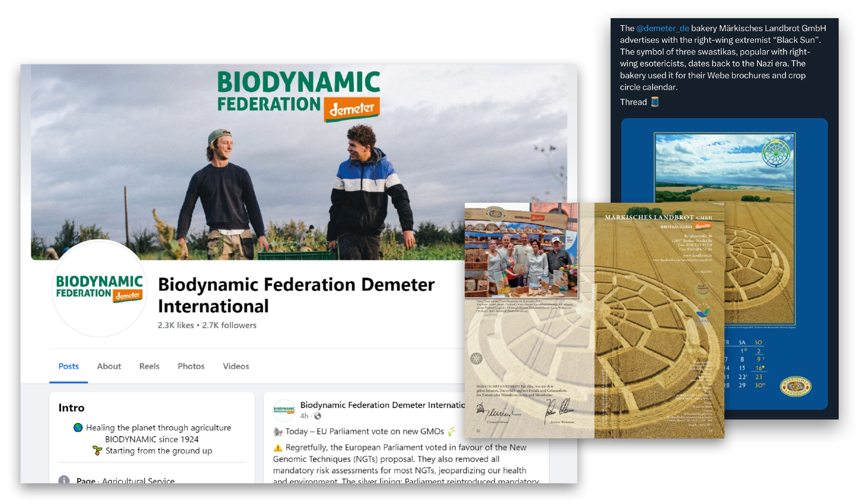866x504 pixels.
Task: Click the 2.3K likes count
Action: pos(176,325)
